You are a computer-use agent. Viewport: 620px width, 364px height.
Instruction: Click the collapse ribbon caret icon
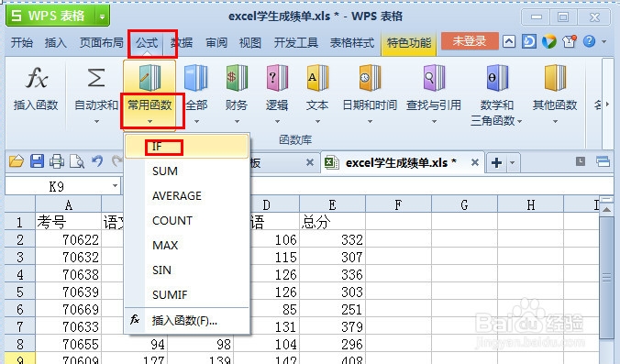(509, 41)
